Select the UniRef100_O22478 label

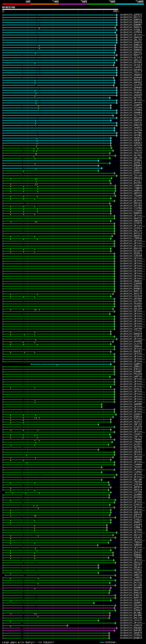click(x=131, y=85)
